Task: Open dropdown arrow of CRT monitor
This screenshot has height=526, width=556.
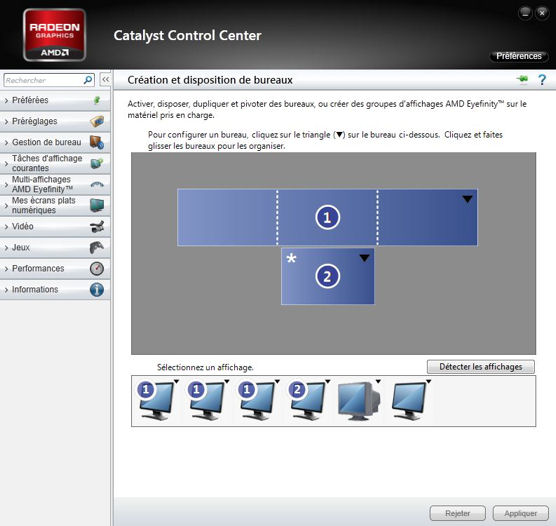Action: point(378,382)
